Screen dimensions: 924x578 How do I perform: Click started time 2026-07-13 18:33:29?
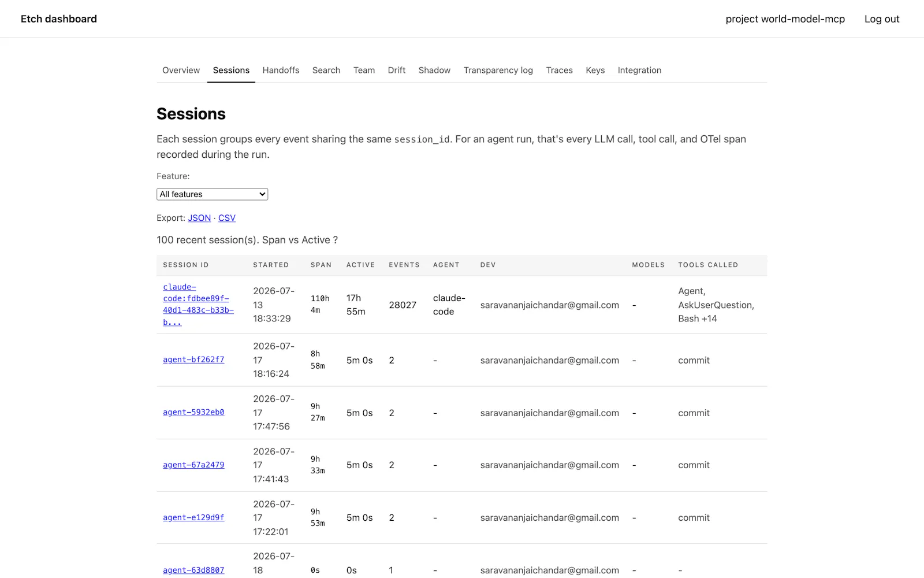click(x=274, y=305)
